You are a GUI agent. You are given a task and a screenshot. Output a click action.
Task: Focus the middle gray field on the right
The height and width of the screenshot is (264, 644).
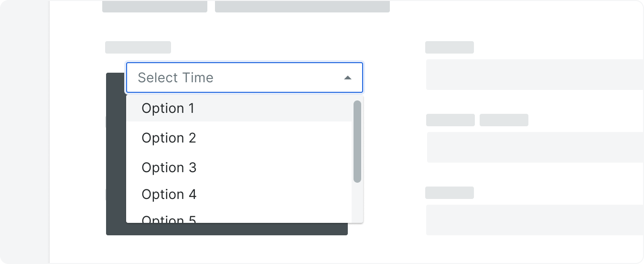point(535,147)
